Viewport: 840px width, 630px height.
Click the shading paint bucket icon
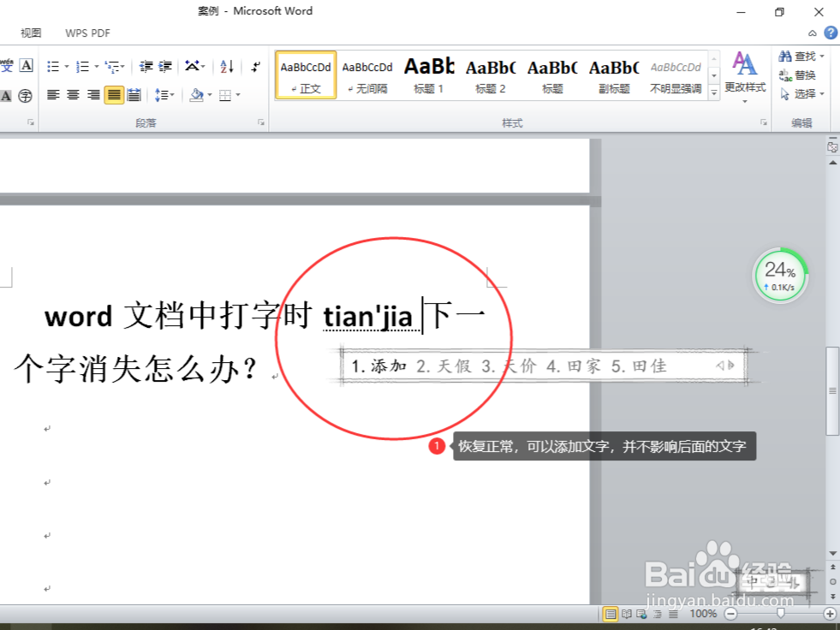(x=197, y=95)
